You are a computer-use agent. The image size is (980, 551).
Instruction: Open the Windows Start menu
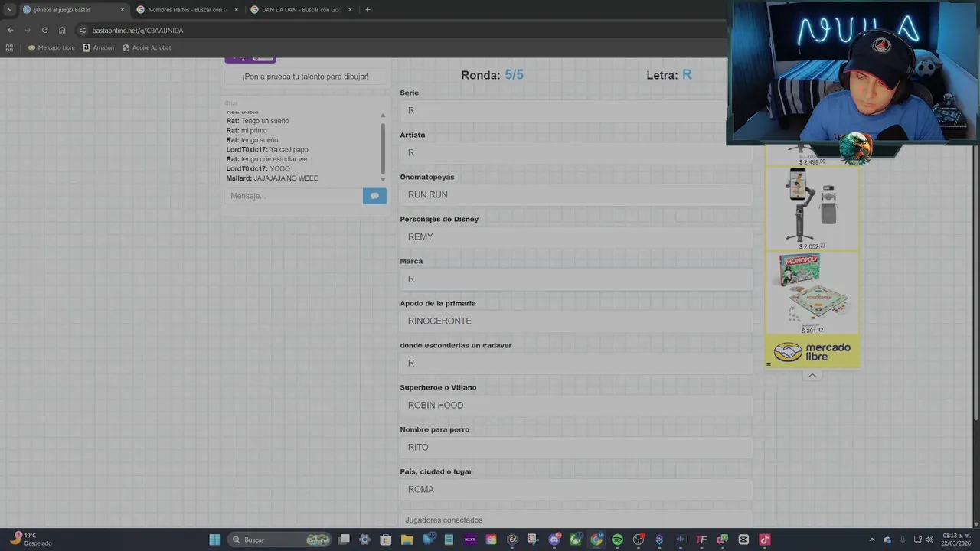[x=215, y=540]
